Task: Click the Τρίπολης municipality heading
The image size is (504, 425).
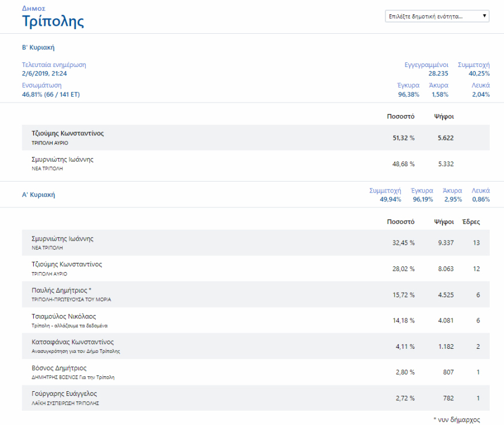Action: pyautogui.click(x=53, y=22)
